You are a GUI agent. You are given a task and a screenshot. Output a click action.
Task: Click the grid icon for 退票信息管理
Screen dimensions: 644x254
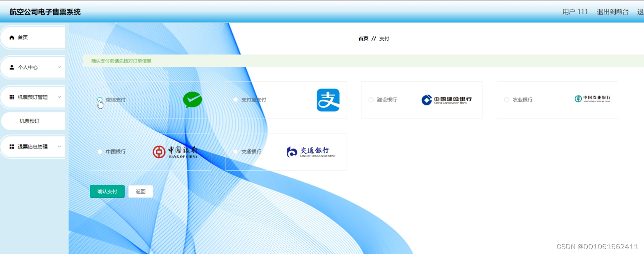(x=12, y=146)
